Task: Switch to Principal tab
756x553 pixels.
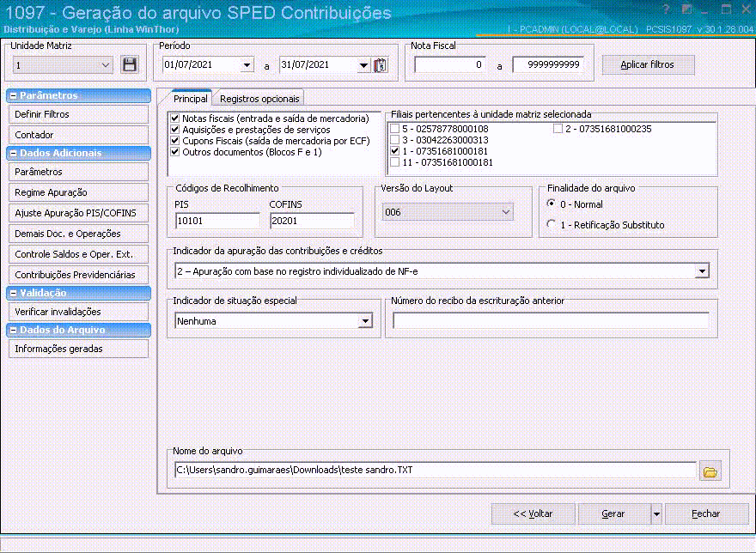Action: 190,99
